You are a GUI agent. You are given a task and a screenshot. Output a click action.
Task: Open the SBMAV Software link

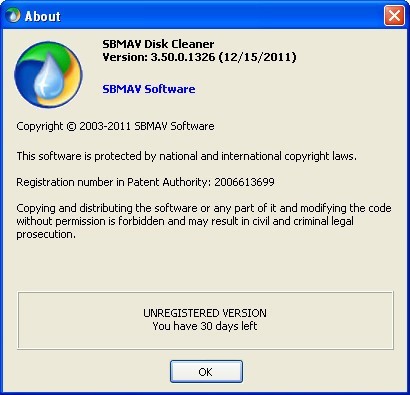coord(149,89)
